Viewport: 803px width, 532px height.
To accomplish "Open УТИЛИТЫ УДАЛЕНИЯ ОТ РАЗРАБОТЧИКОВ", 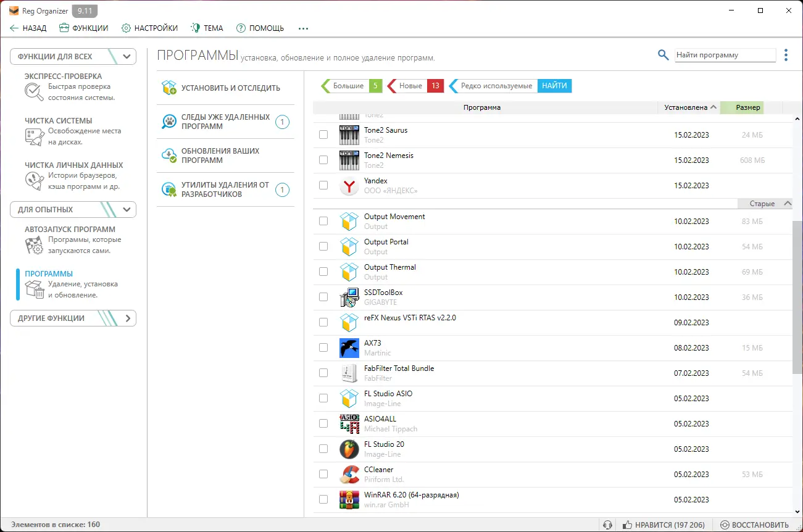I will tap(225, 189).
